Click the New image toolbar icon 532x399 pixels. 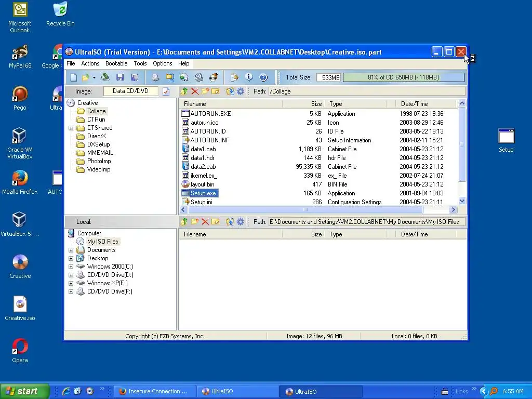(73, 77)
